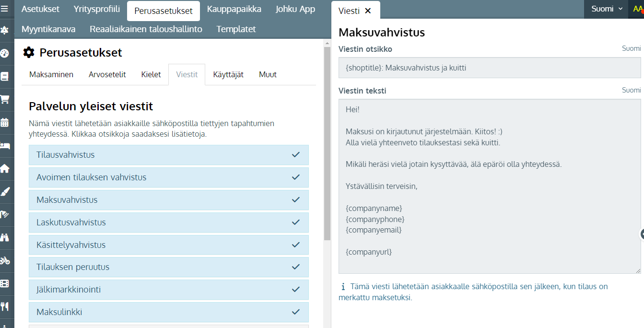Switch to the Kielet sub-tab
The width and height of the screenshot is (644, 328).
pos(151,75)
